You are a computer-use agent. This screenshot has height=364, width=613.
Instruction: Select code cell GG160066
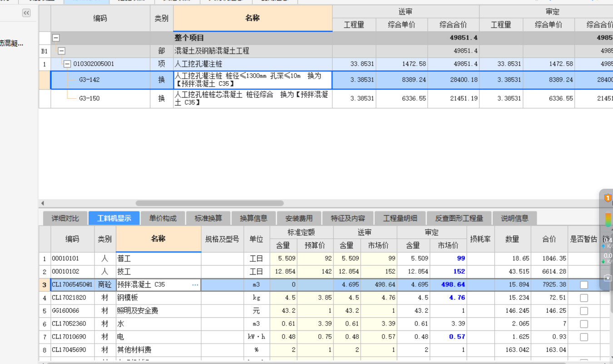tap(73, 311)
